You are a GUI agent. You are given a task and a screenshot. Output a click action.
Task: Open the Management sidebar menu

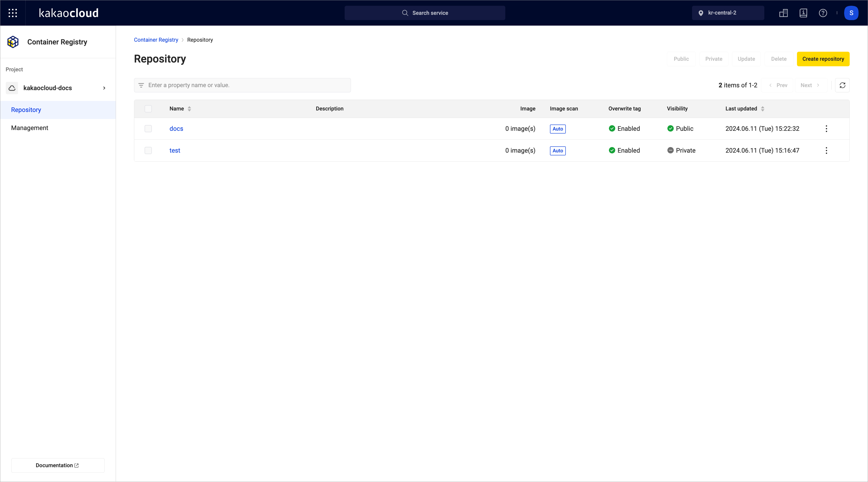click(x=58, y=128)
